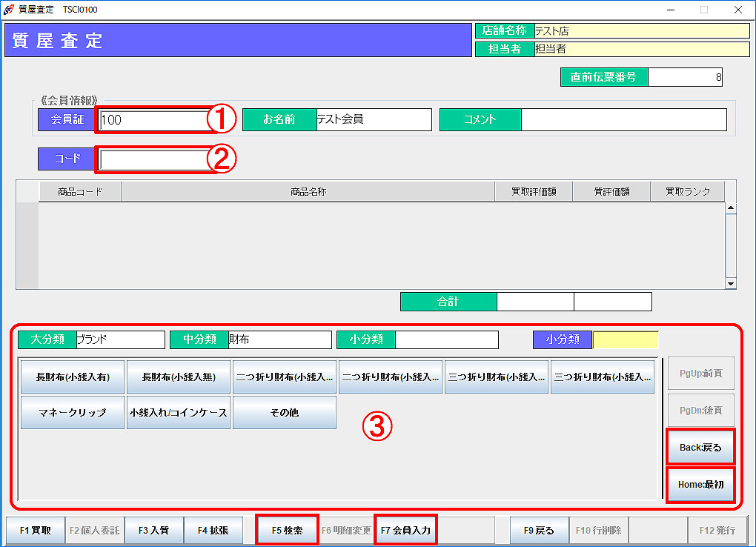Viewport: 756px width, 547px height.
Task: Click the 商品名称 column header
Action: pyautogui.click(x=308, y=191)
